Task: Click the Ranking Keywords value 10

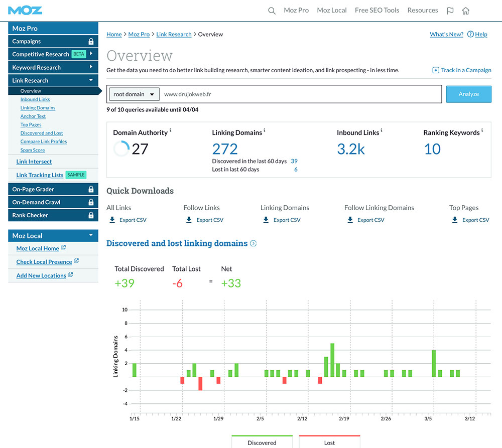Action: point(432,149)
